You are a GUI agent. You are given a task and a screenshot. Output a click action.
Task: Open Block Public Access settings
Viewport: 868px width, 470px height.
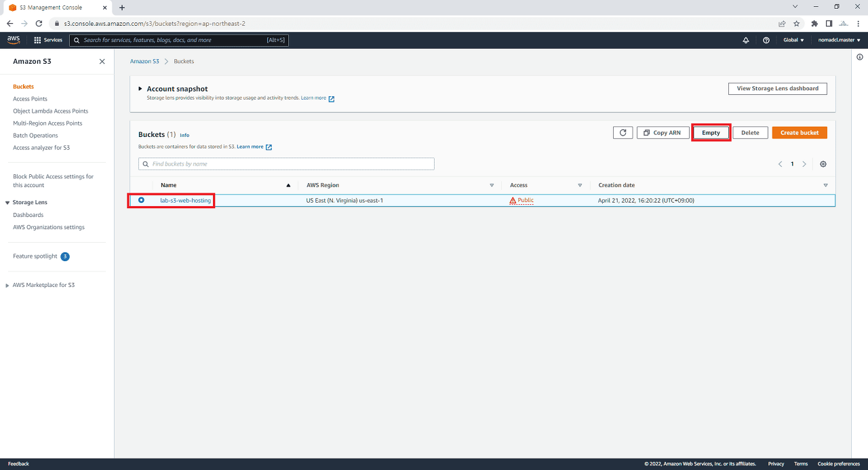click(53, 180)
